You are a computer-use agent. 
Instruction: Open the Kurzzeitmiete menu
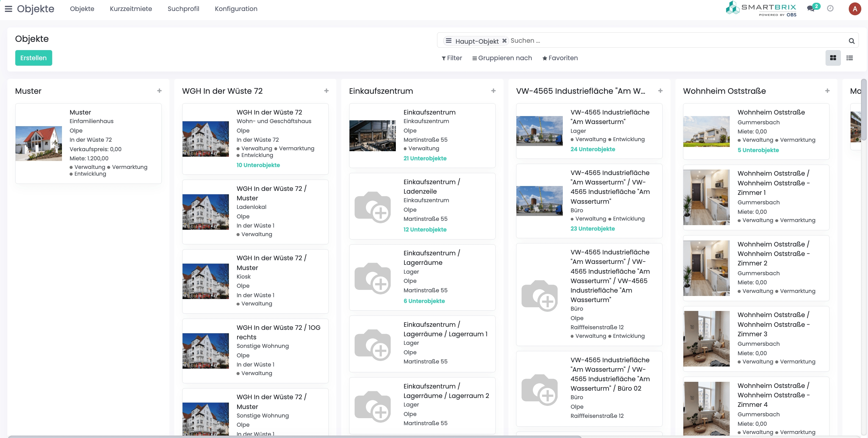click(131, 9)
